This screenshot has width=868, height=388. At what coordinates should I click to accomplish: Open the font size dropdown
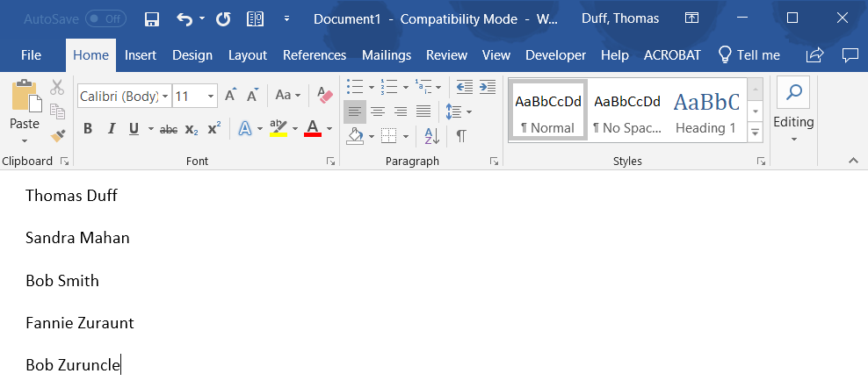[x=211, y=97]
